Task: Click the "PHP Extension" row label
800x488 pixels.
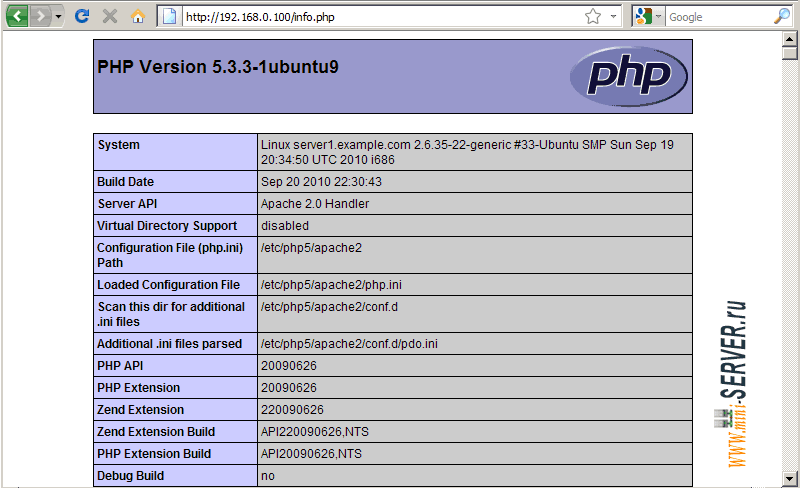Action: pyautogui.click(x=138, y=388)
